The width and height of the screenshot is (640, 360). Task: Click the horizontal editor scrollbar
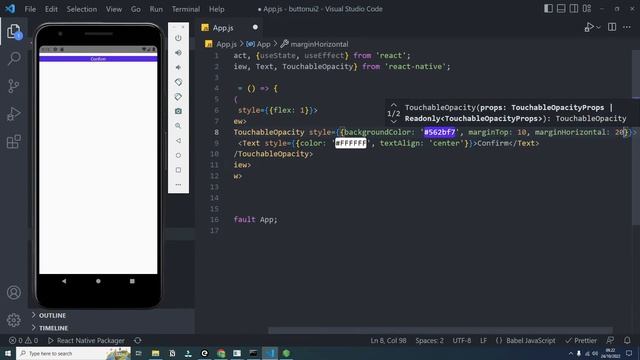[440, 330]
